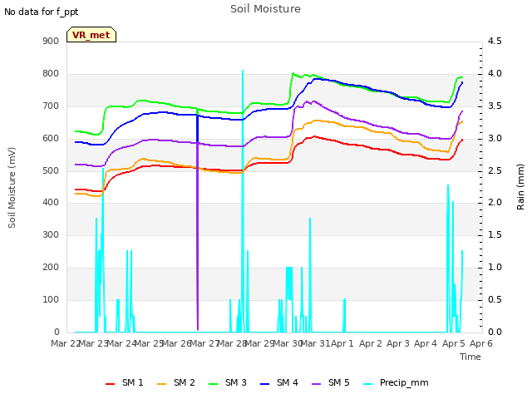Image resolution: width=532 pixels, height=399 pixels.
Task: Click the Soil Moisture (mV) axis title
Action: (x=12, y=188)
